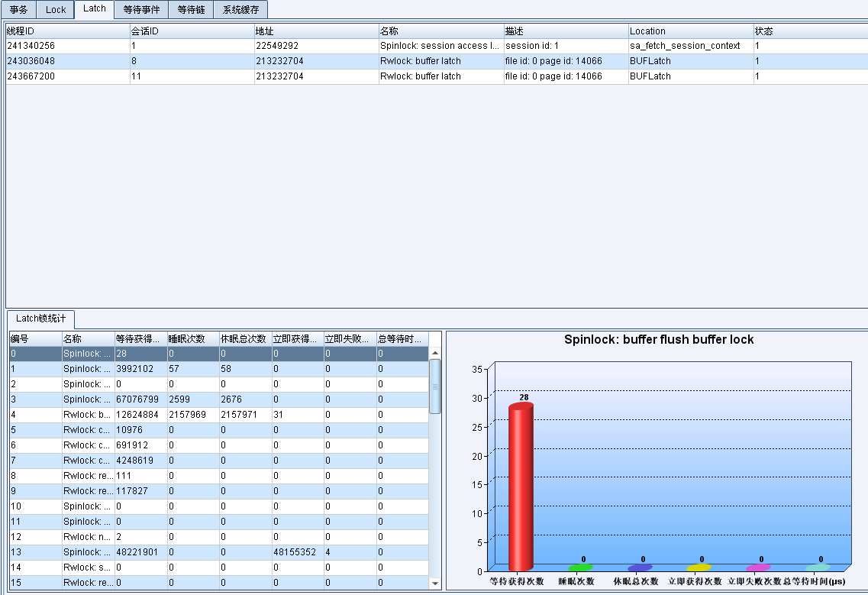This screenshot has width=868, height=595.
Task: Switch to the 等待链 tab
Action: [191, 9]
